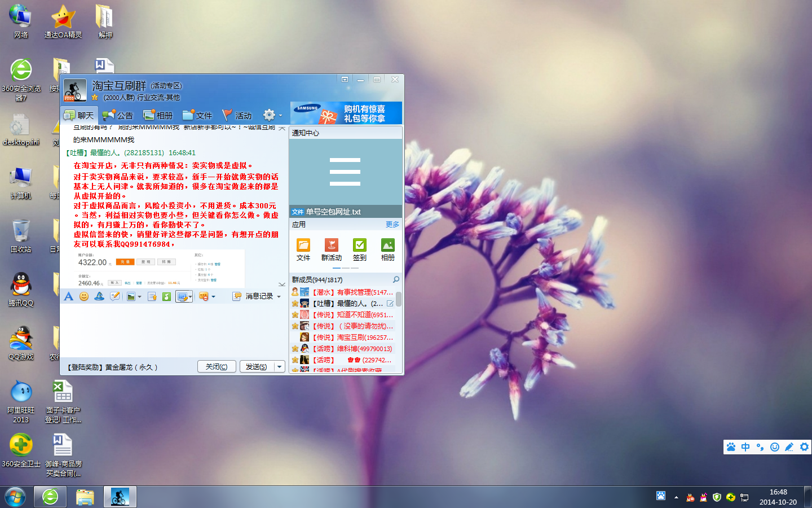Open Windows Explorer in taskbar
Screen dimensions: 812x508
click(x=85, y=497)
